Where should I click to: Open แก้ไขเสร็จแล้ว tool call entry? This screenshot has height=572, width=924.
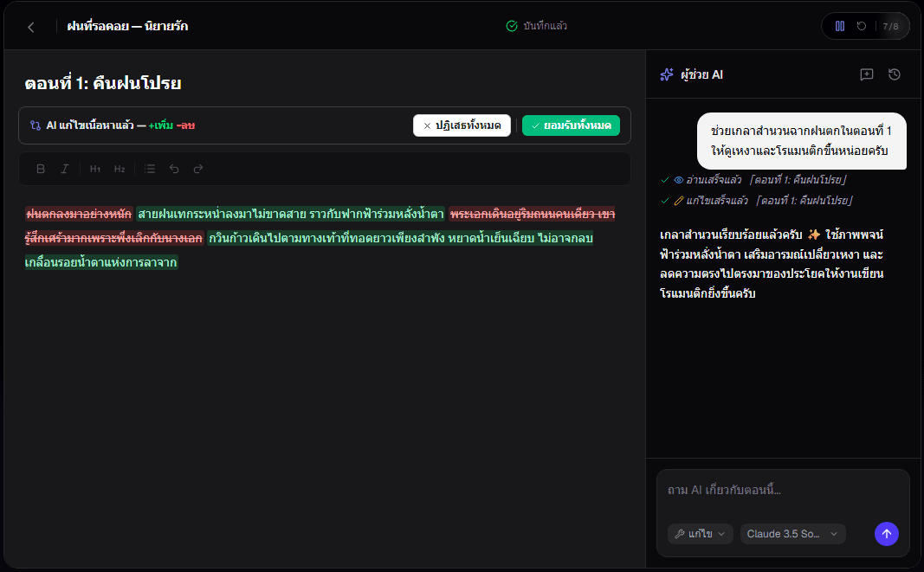coord(757,201)
